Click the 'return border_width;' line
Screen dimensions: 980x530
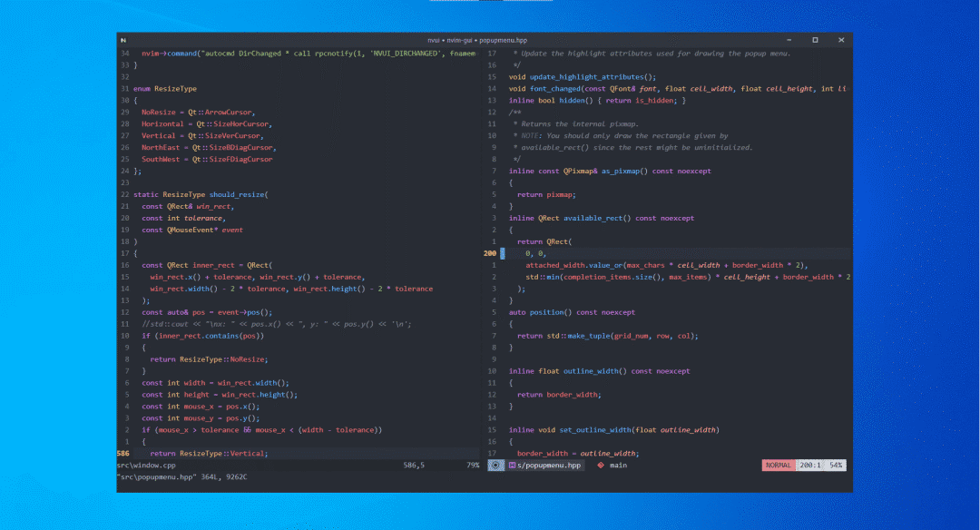tap(559, 395)
